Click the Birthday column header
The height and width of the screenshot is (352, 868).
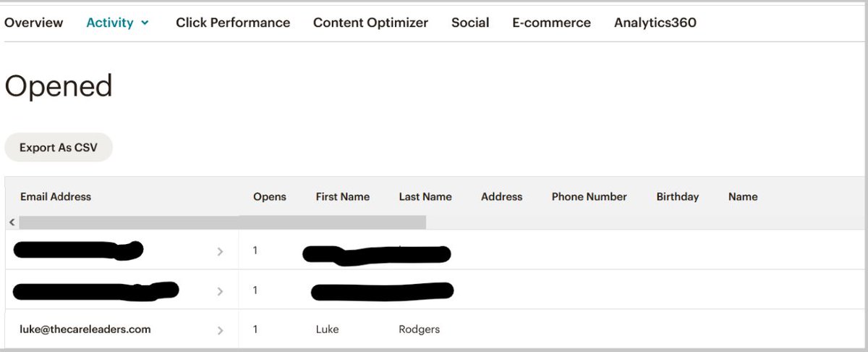click(678, 197)
